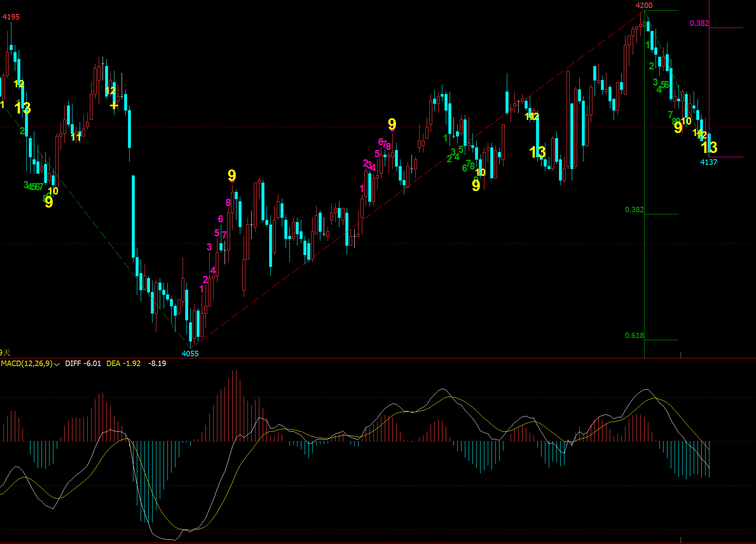The height and width of the screenshot is (544, 756).
Task: Click the 4055 low price label
Action: click(190, 354)
